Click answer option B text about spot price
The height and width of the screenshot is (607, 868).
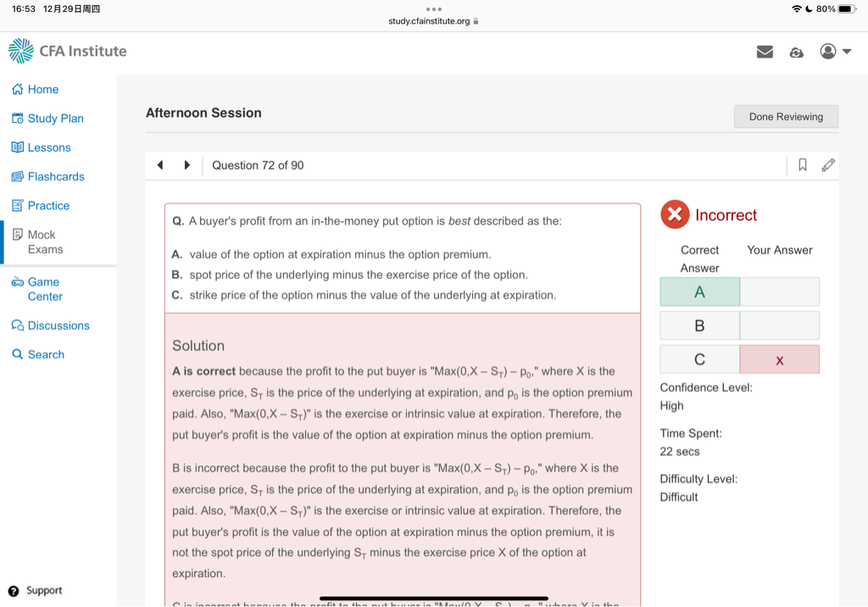point(359,276)
